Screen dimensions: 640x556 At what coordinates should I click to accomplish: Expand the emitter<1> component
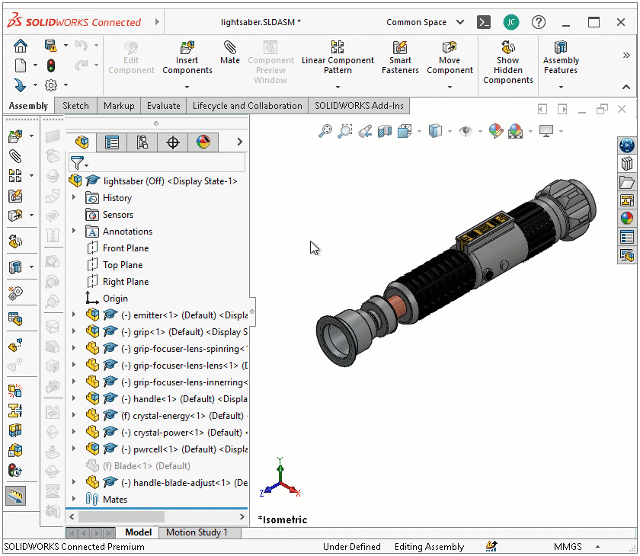(x=74, y=315)
